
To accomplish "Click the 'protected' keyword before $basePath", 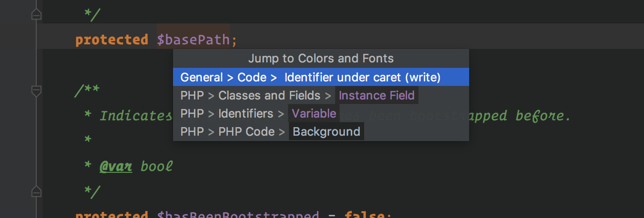I will (x=111, y=40).
